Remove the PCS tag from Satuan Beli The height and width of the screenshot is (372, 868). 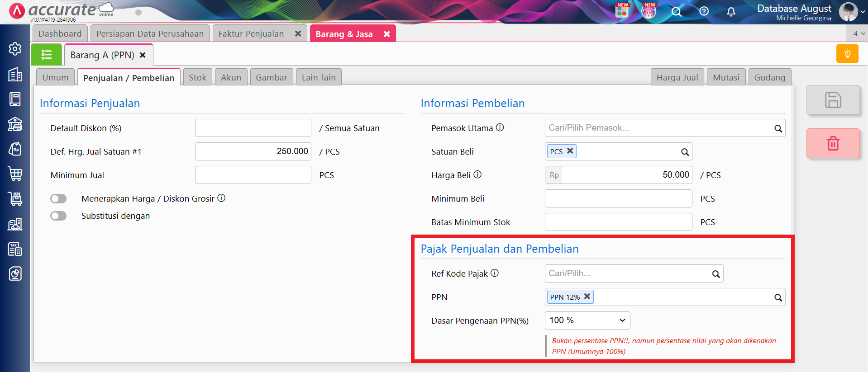point(570,151)
